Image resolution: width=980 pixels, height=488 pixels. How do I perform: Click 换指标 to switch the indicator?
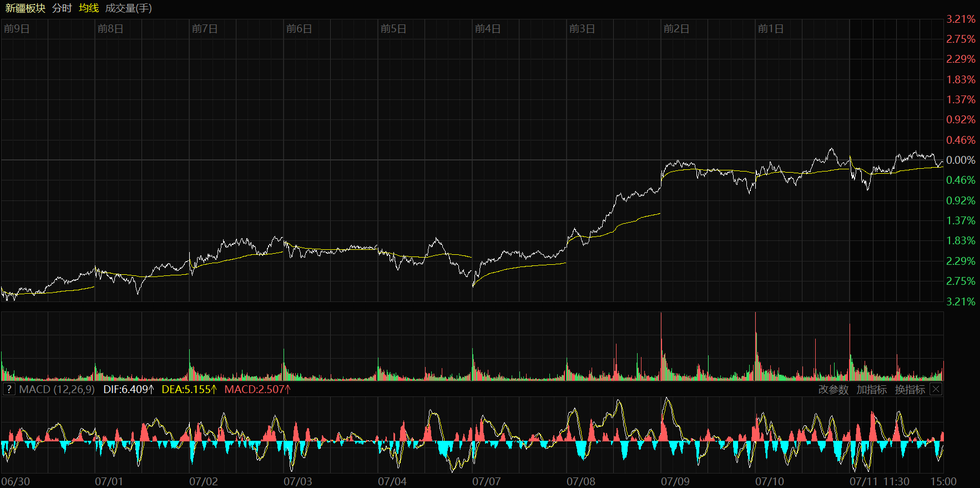click(x=910, y=390)
